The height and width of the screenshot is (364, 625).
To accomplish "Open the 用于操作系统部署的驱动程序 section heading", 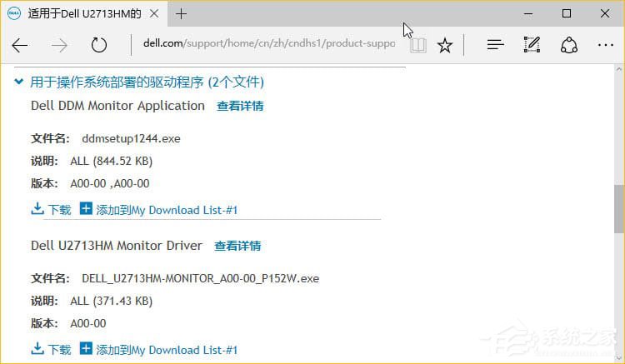I will click(x=147, y=82).
